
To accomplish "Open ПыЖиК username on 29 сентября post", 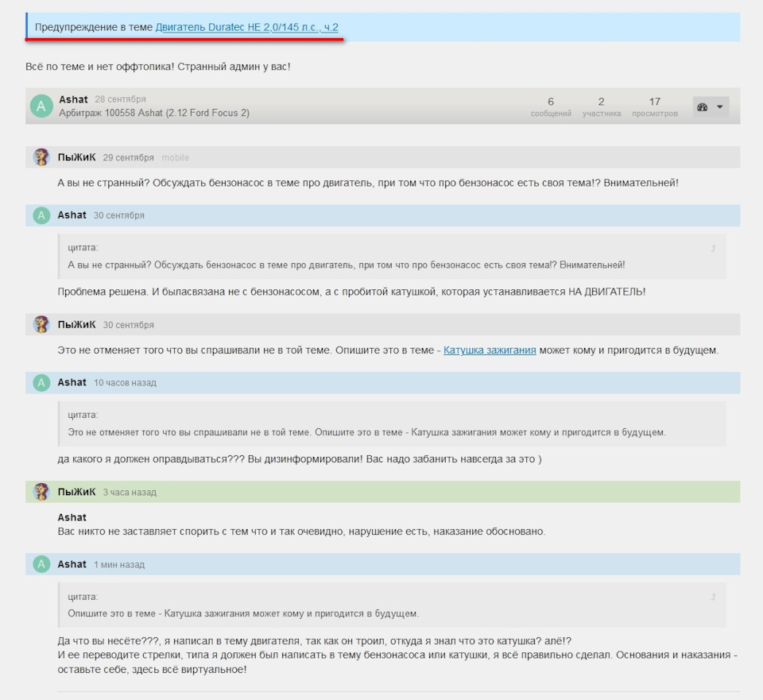I will 76,157.
